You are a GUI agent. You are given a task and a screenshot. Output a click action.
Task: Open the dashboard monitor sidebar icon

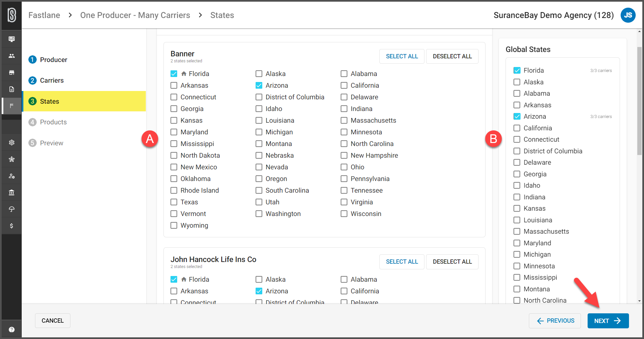12,39
